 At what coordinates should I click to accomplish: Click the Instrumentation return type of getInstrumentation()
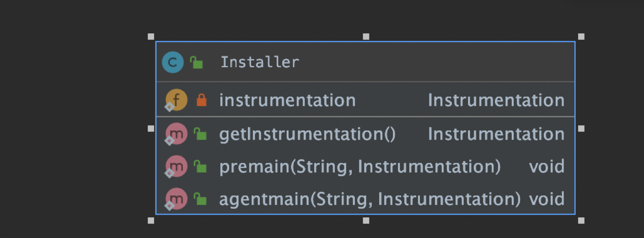click(496, 134)
